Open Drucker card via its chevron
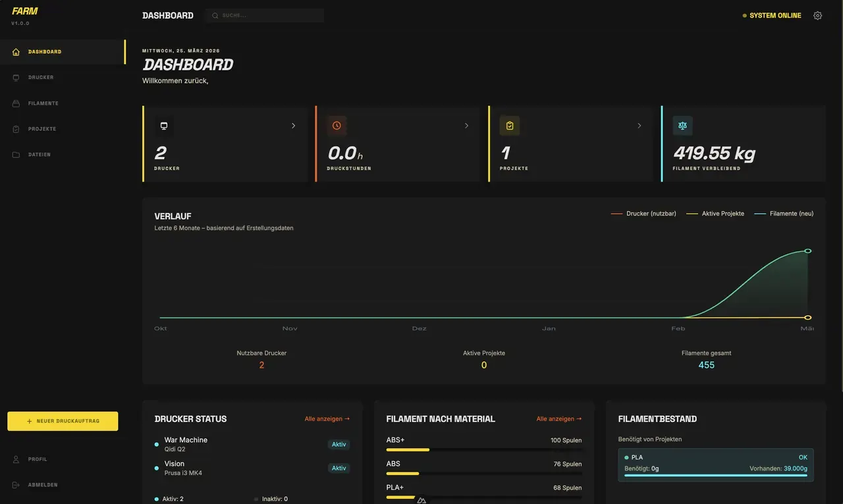The image size is (843, 504). point(294,126)
